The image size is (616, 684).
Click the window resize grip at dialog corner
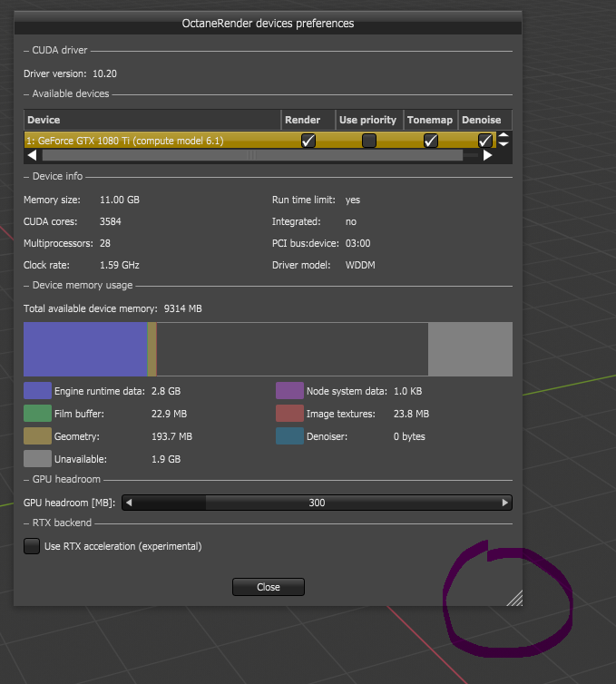coord(514,598)
